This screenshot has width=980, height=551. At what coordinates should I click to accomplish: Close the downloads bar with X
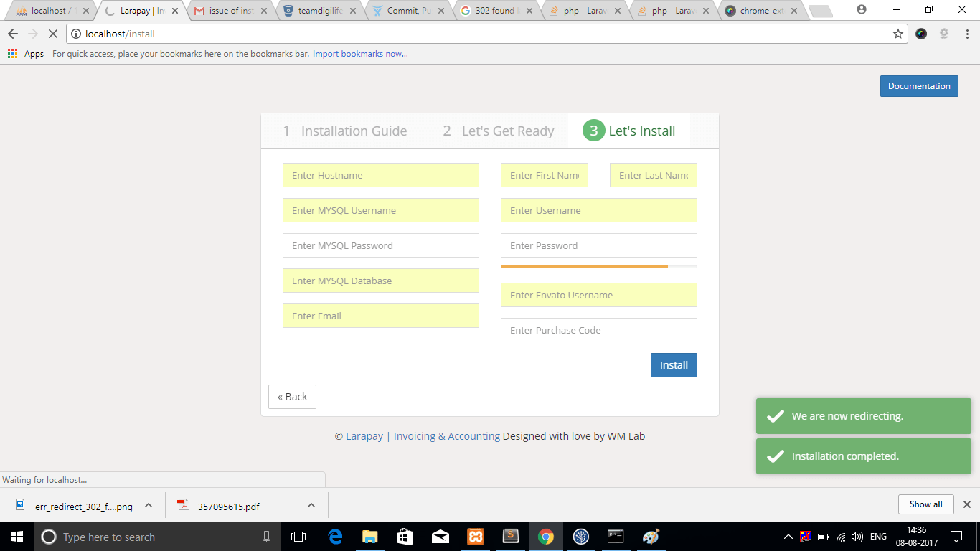tap(966, 504)
